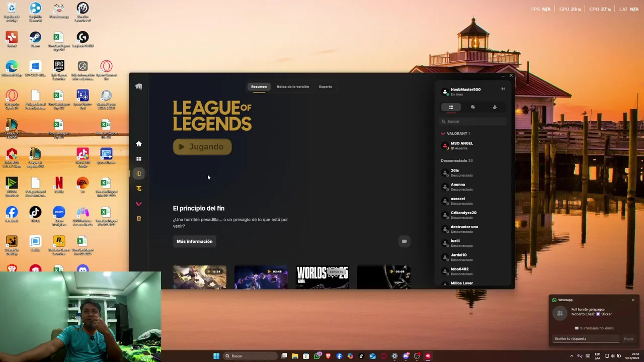Open the EA app desktop shortcut

(x=83, y=185)
